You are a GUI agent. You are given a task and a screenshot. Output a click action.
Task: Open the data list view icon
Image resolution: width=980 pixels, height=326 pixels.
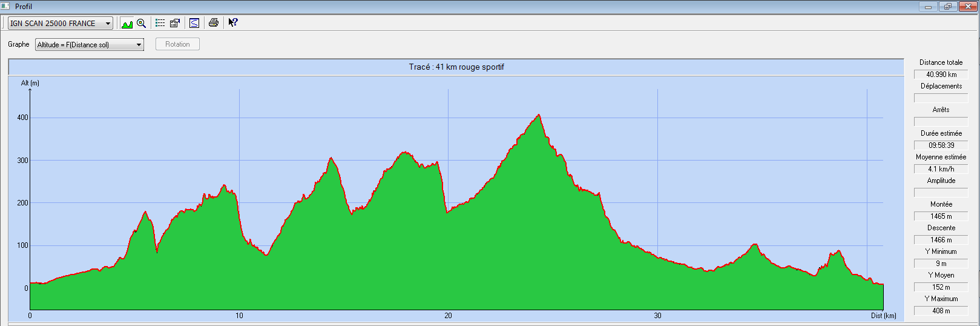[160, 23]
